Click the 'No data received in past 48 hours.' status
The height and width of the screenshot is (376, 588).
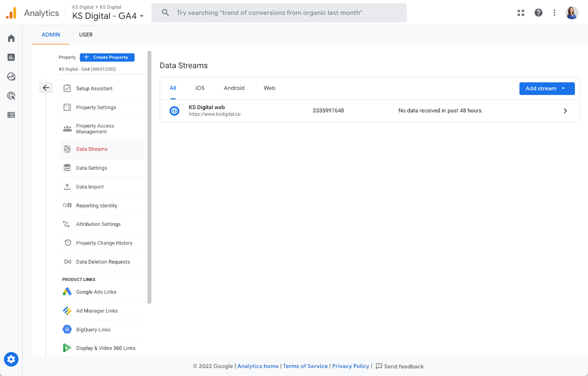441,111
